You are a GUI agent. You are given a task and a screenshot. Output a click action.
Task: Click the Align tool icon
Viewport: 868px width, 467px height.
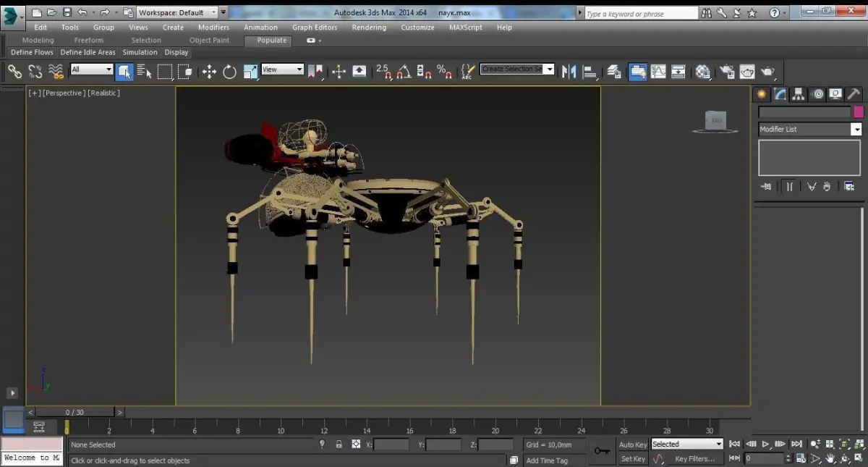click(590, 71)
